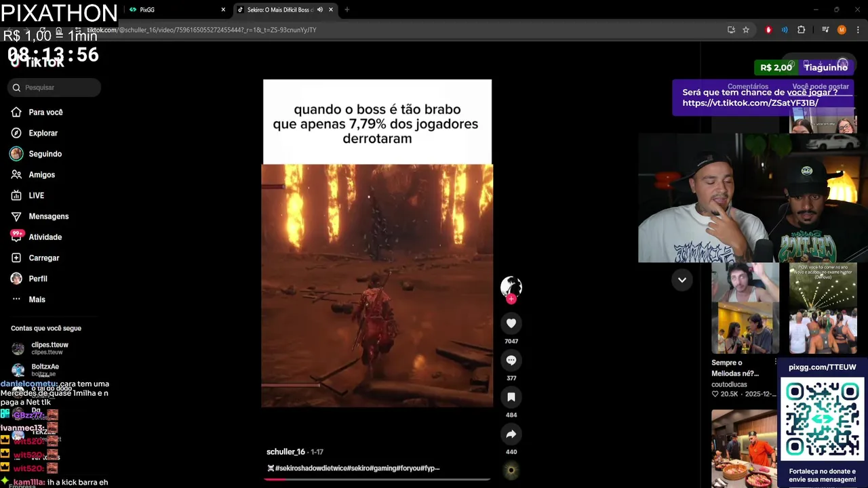Image resolution: width=868 pixels, height=488 pixels.
Task: Open the spinning sound disc icon
Action: tap(511, 470)
